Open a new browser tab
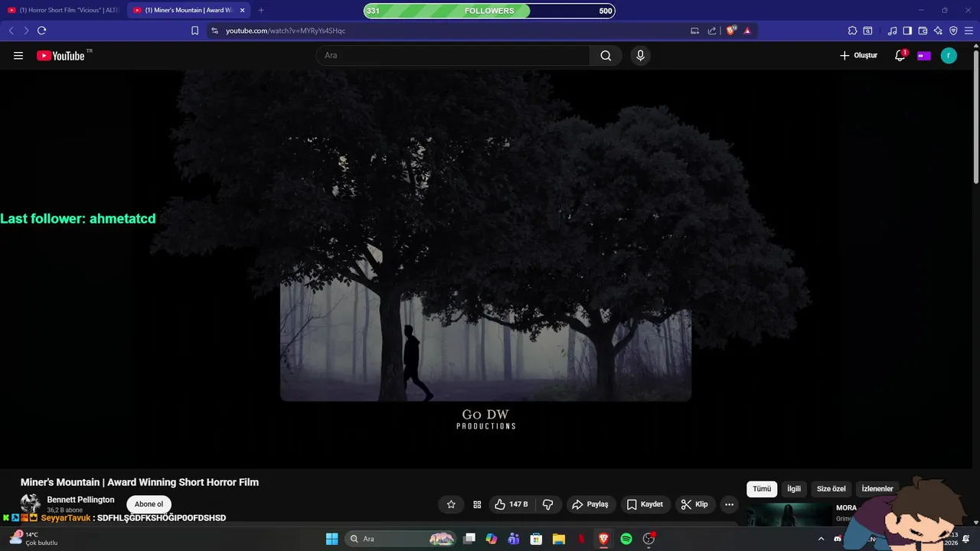The height and width of the screenshot is (551, 980). click(x=261, y=10)
